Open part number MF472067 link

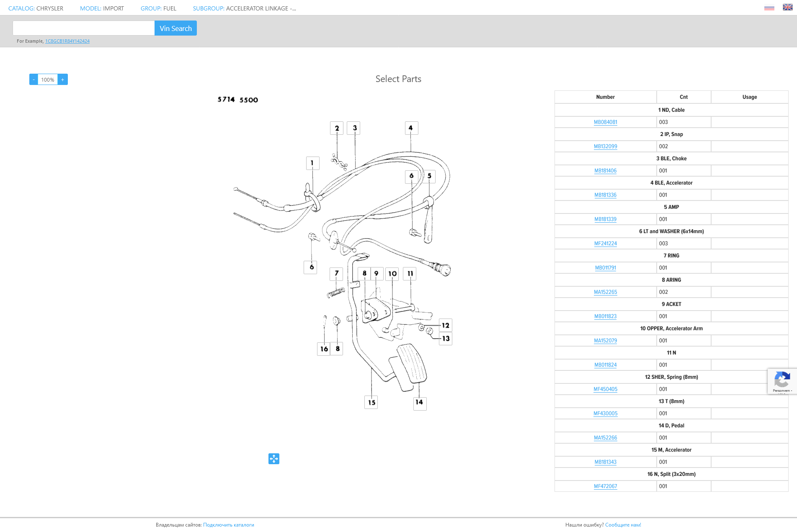[606, 486]
